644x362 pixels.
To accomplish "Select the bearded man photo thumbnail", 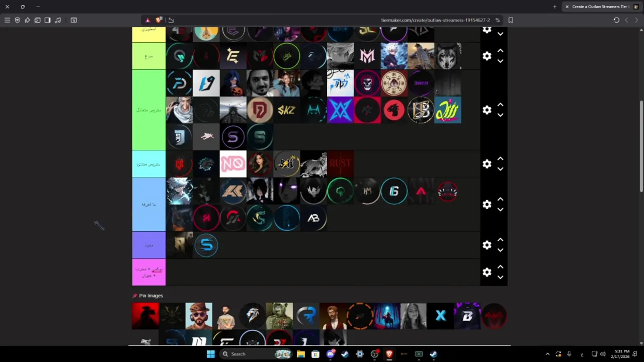I will [260, 83].
